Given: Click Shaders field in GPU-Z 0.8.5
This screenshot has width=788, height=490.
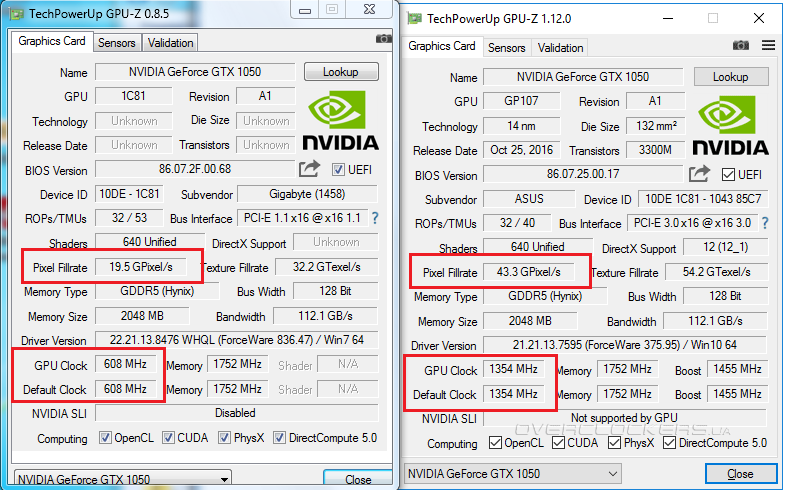Looking at the screenshot, I should 150,242.
